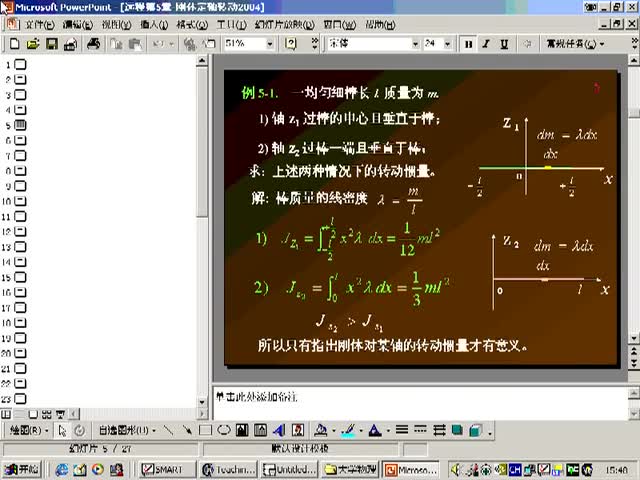
Task: Open the 视图 (View) menu
Action: [x=116, y=25]
